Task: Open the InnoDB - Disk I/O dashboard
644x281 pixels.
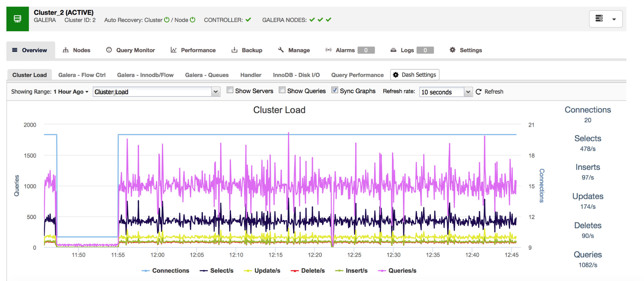Action: [x=296, y=75]
